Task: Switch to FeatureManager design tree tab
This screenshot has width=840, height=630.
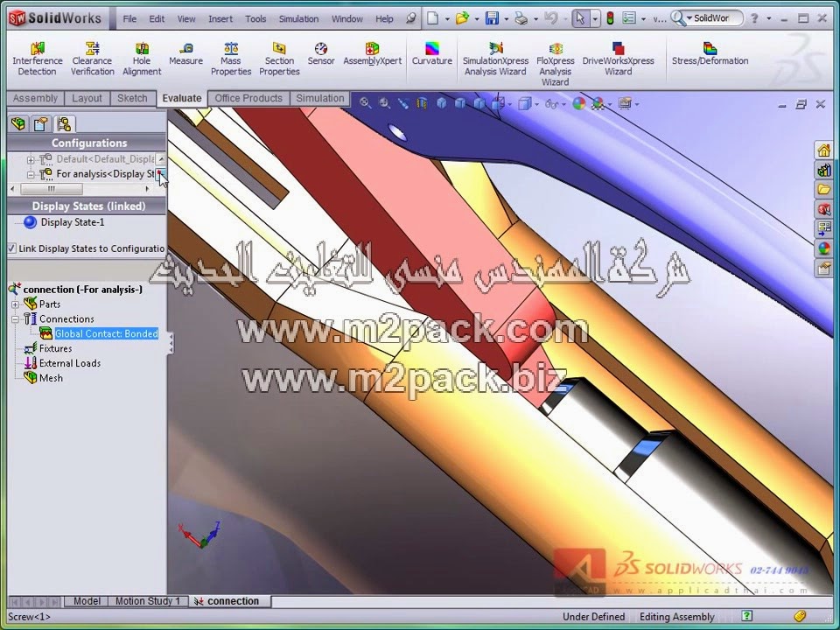Action: click(18, 124)
